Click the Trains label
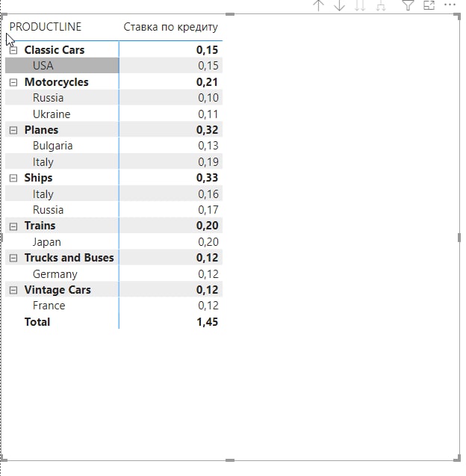Image resolution: width=466 pixels, height=476 pixels. (x=40, y=226)
